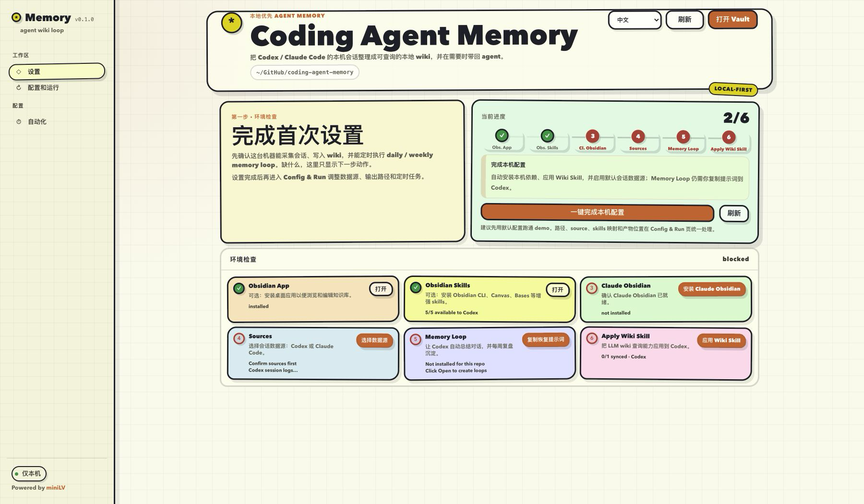This screenshot has width=864, height=504.
Task: Click 'Click Open to create loops' text
Action: [x=456, y=371]
